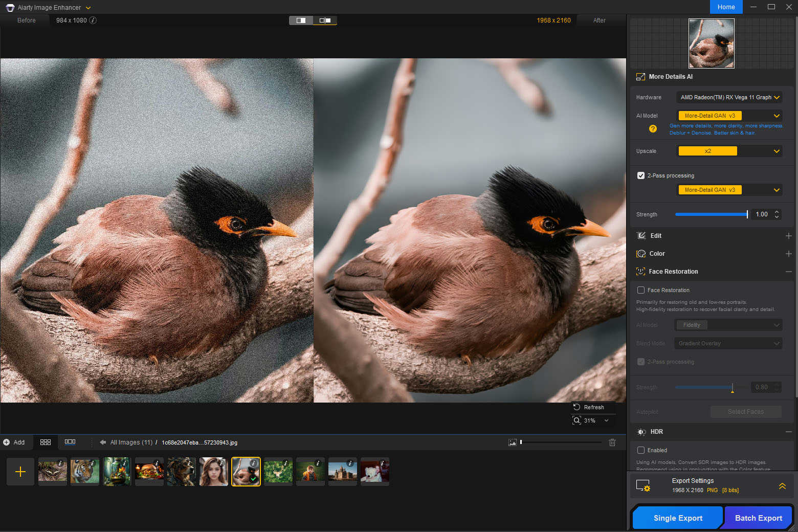This screenshot has width=798, height=532.
Task: Enable the Face Restoration checkbox
Action: tap(641, 290)
